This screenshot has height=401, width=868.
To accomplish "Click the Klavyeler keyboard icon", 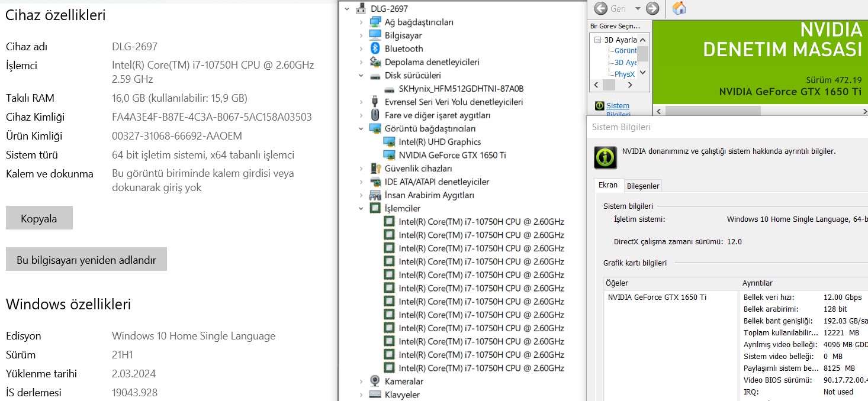I will pyautogui.click(x=375, y=394).
